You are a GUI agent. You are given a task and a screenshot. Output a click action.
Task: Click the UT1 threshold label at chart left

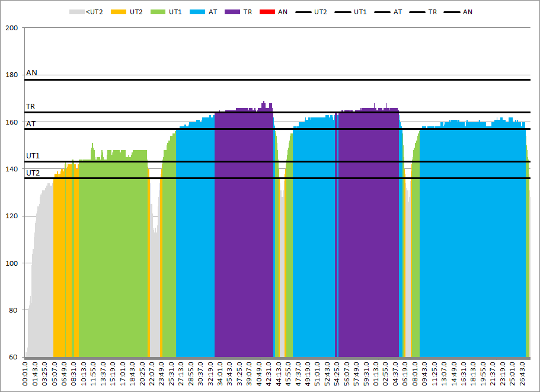point(33,156)
